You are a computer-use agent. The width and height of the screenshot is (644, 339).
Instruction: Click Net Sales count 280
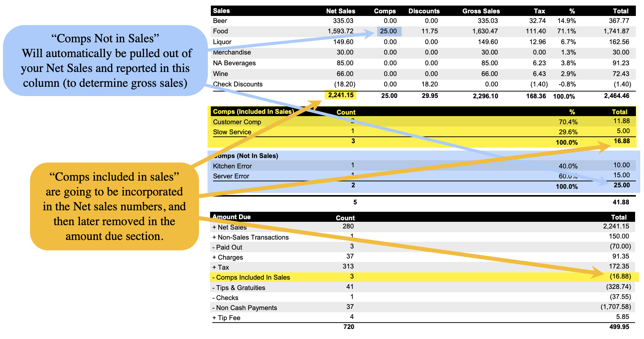348,226
